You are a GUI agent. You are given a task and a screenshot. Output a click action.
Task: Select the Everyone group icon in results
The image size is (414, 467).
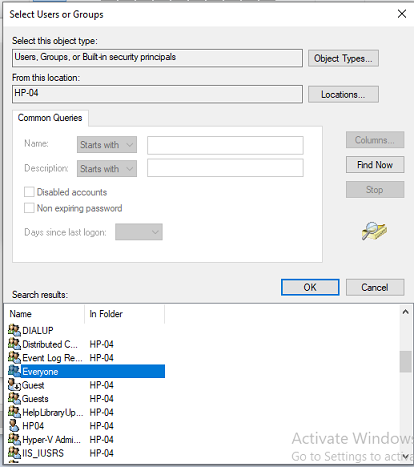pos(14,371)
